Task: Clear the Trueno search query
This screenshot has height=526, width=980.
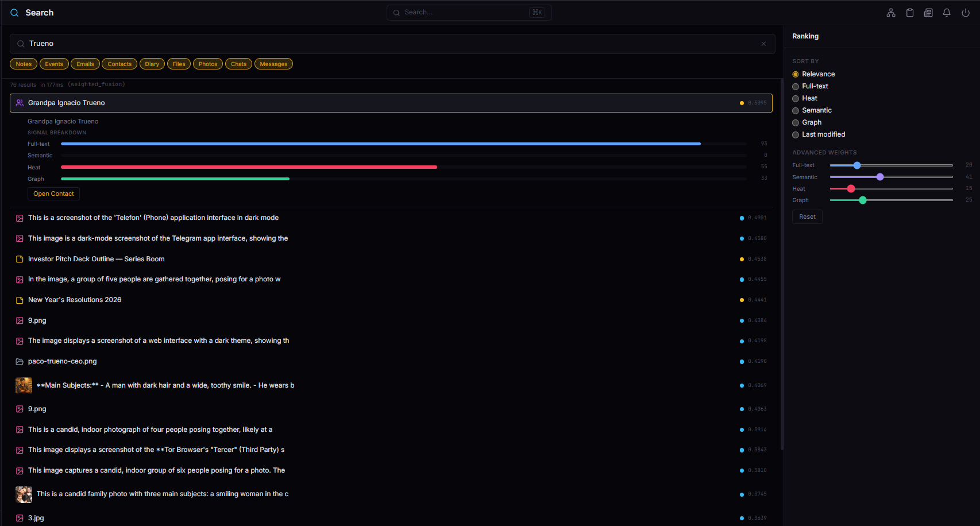Action: (763, 43)
